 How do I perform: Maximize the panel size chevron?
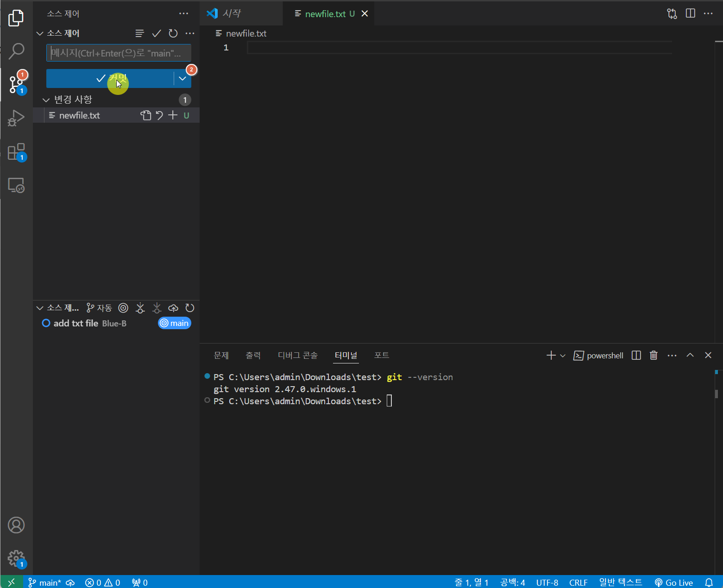690,355
